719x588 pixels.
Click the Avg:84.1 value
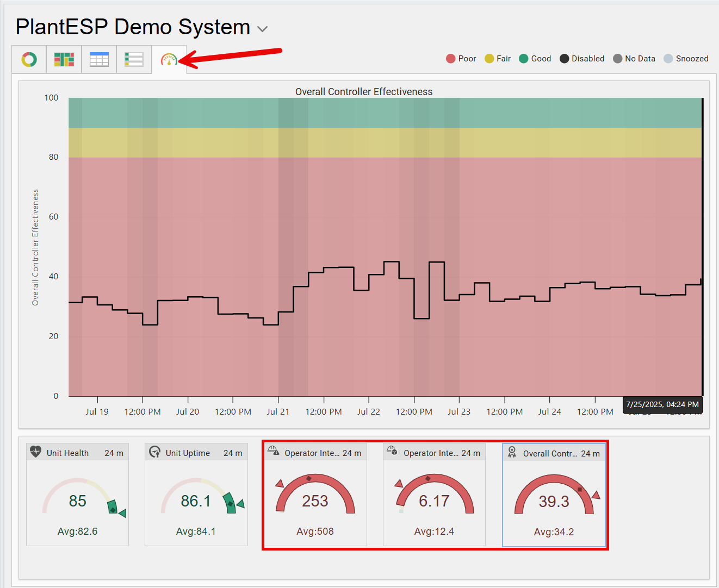click(196, 531)
